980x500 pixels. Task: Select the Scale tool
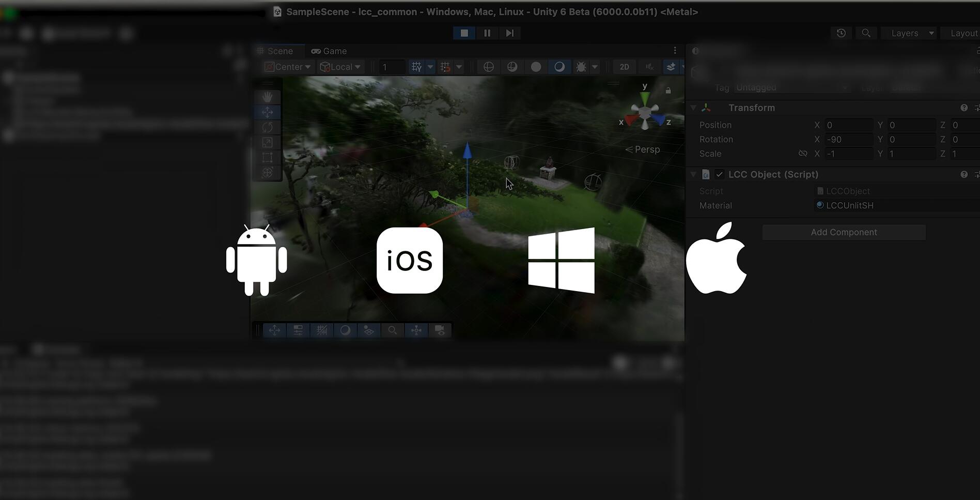267,142
